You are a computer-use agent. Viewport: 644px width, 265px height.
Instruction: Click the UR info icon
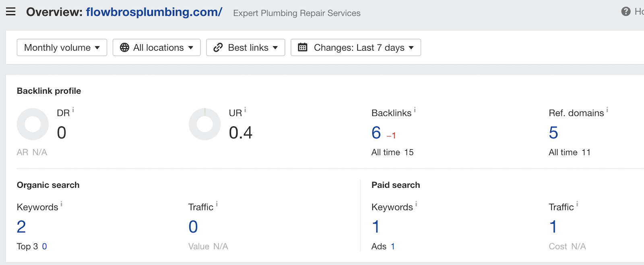tap(245, 110)
